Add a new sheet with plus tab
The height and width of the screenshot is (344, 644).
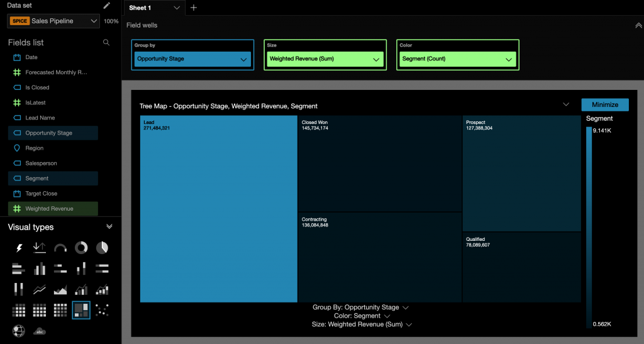[194, 8]
